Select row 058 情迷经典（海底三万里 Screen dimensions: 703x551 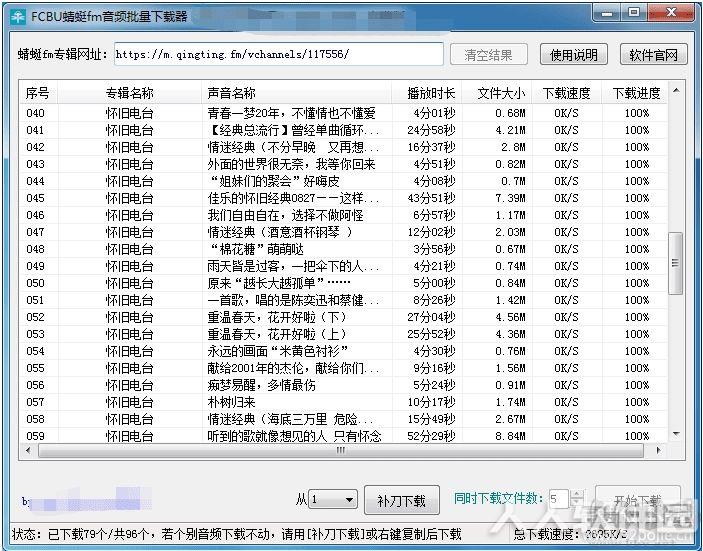point(343,419)
